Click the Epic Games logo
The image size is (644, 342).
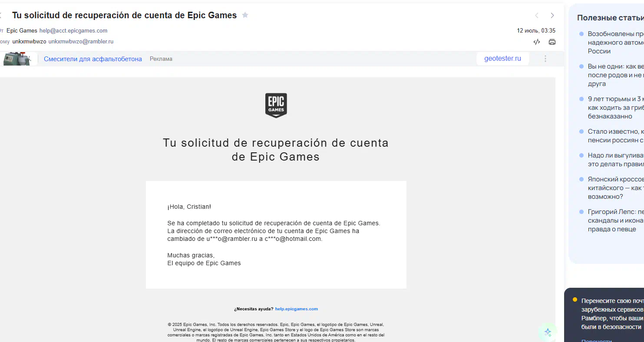point(276,105)
